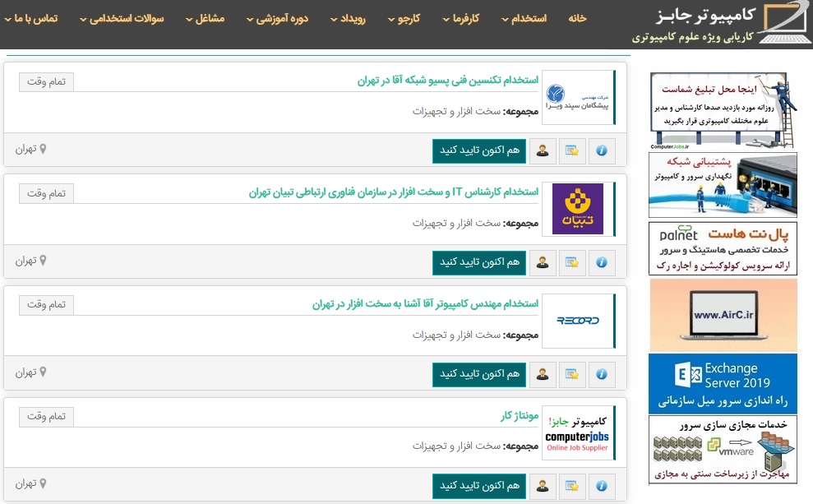Viewport: 813px width, 504px height.
Task: Open job title کارشناس IT سازمان تبیان
Action: pyautogui.click(x=394, y=192)
